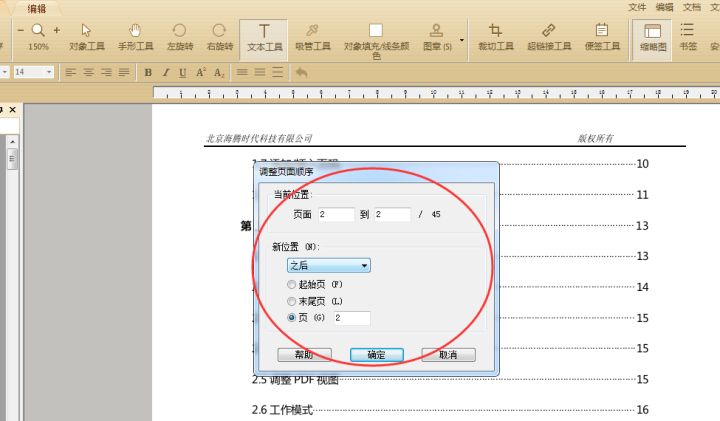Click the side panel scroll up arrow
720x421 pixels.
(x=12, y=141)
